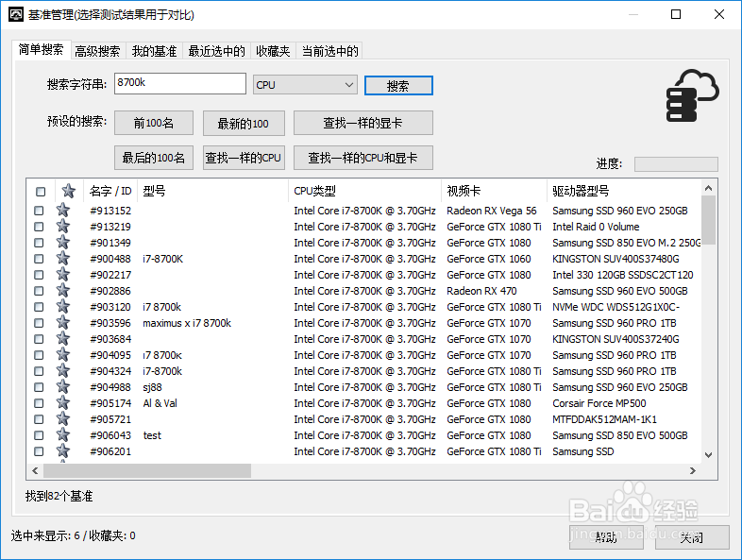
Task: Click the 进度 progress bar
Action: point(676,163)
